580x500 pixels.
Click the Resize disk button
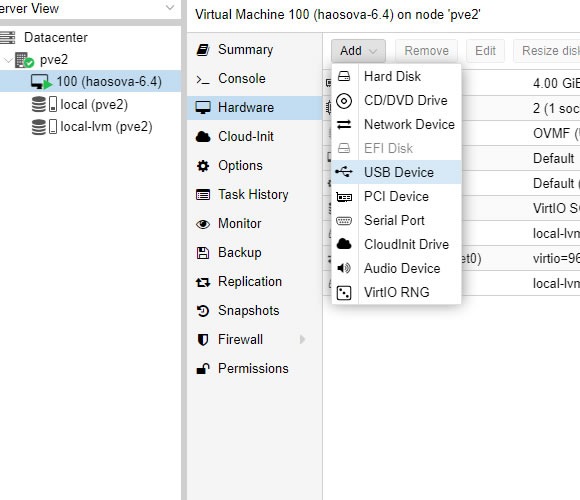(547, 51)
